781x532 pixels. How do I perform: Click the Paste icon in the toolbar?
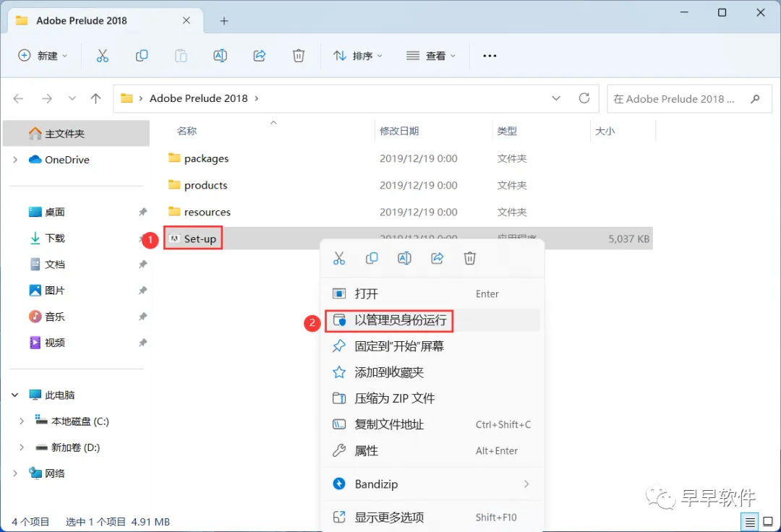click(181, 56)
